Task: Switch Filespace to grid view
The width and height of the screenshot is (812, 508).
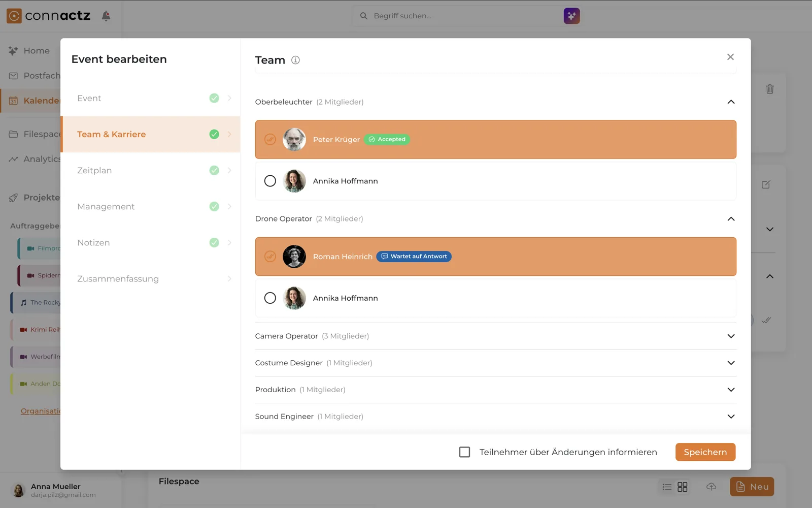Action: [x=683, y=487]
